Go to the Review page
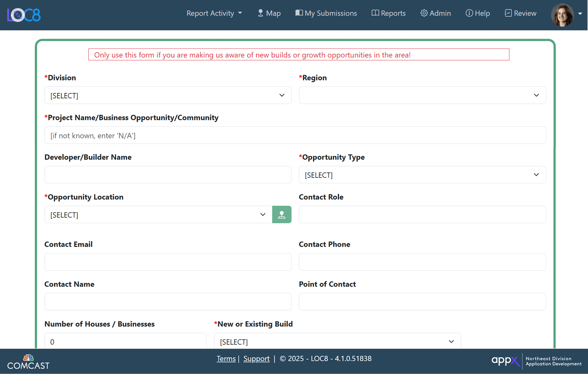Viewport: 588px width, 374px height. coord(520,13)
